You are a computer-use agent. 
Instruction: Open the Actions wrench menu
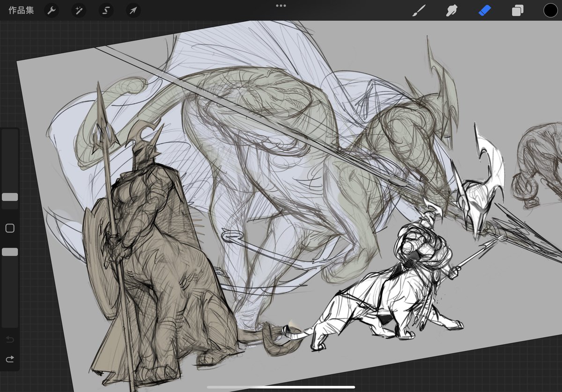click(52, 10)
